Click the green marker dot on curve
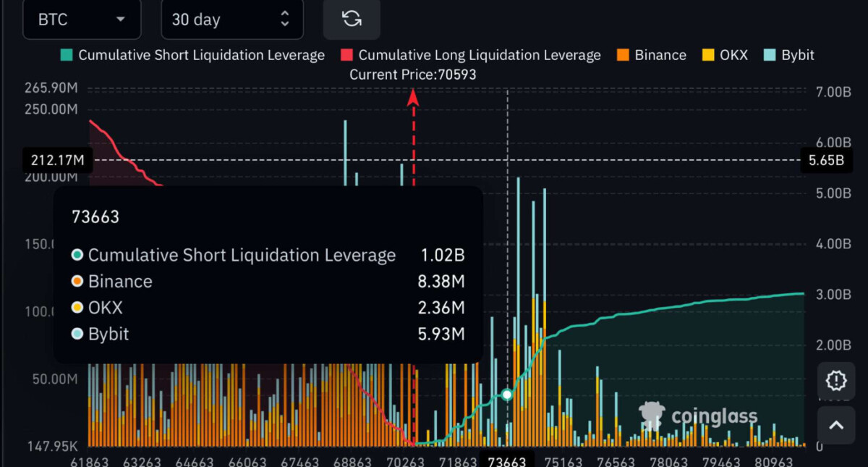Image resolution: width=868 pixels, height=467 pixels. click(x=507, y=395)
